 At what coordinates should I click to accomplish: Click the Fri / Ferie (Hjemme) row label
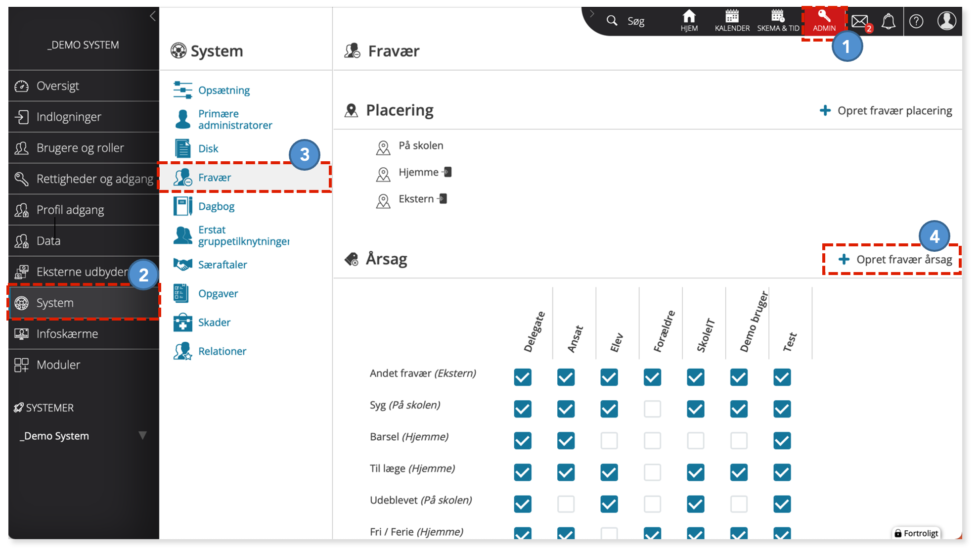click(x=416, y=532)
